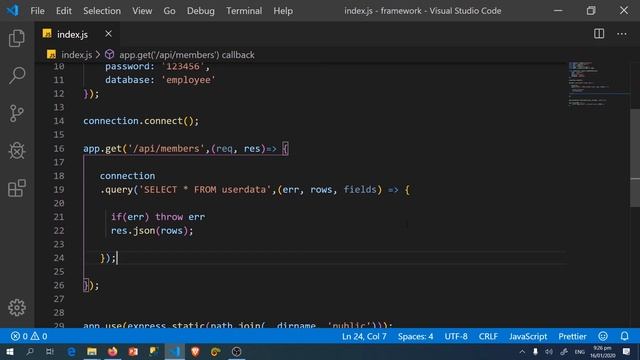Change JavaScript language mode
Image resolution: width=640 pixels, height=360 pixels.
point(528,336)
